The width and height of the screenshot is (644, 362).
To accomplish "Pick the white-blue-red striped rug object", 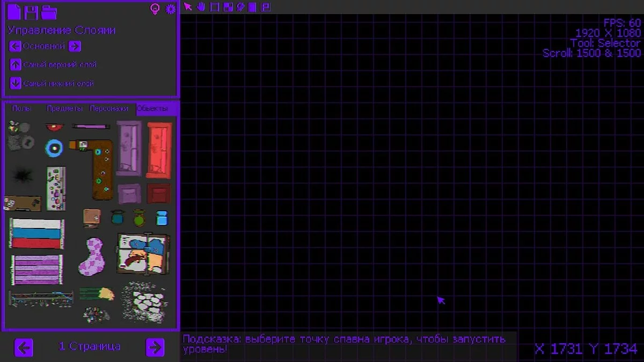I will [36, 233].
